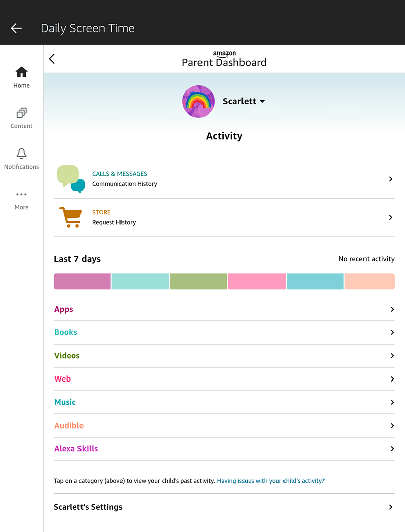This screenshot has width=405, height=532.
Task: Tap Scarlett's rainbow profile avatar
Action: 198,101
